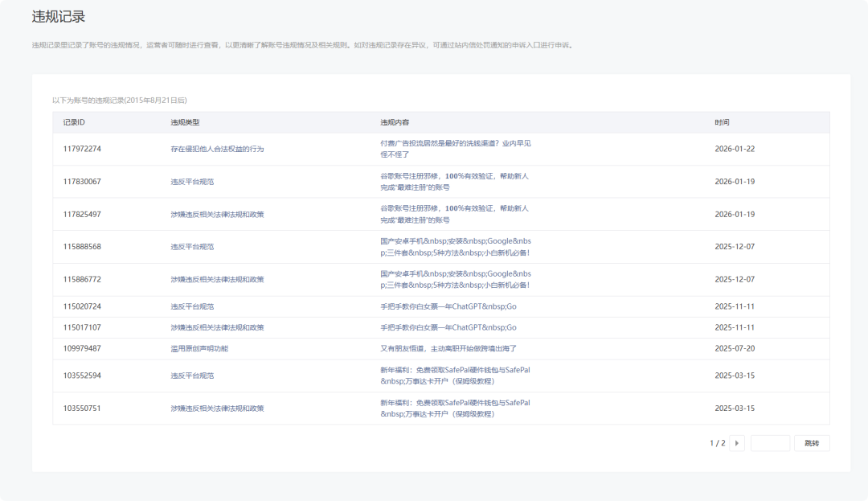Screen dimensions: 868x501
Task: Click the date 2026-01-22
Action: 735,149
